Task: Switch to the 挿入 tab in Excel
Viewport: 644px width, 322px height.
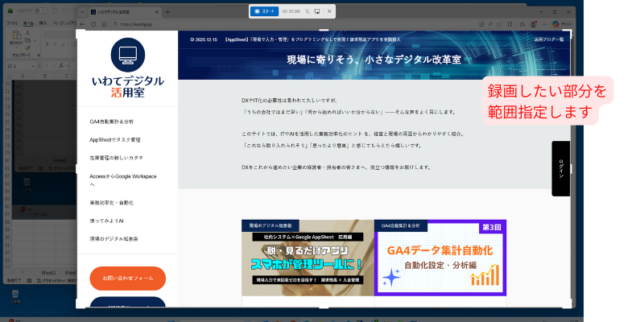Action: pyautogui.click(x=43, y=23)
